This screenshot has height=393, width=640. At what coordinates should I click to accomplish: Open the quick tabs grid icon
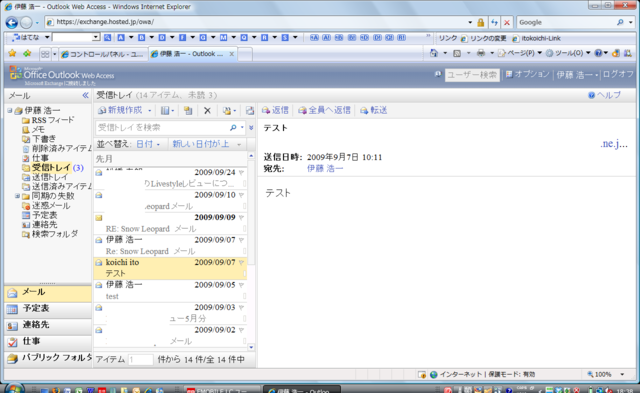(45, 54)
